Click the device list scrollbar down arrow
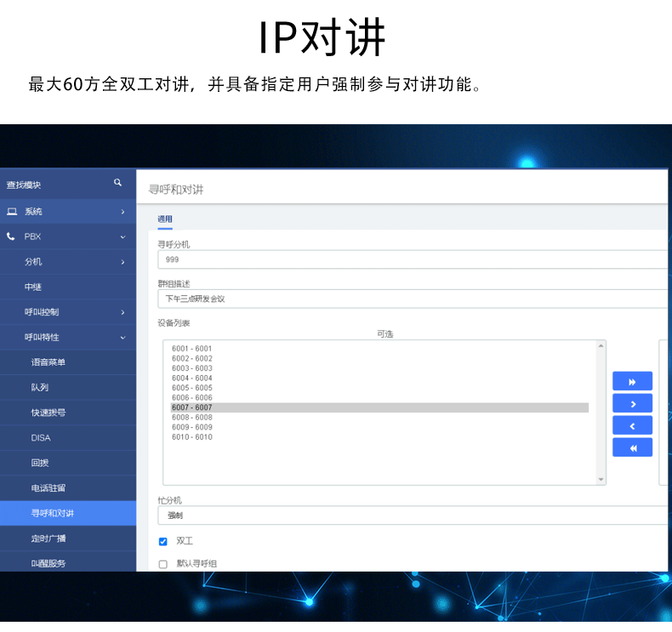This screenshot has width=672, height=632. pos(601,480)
